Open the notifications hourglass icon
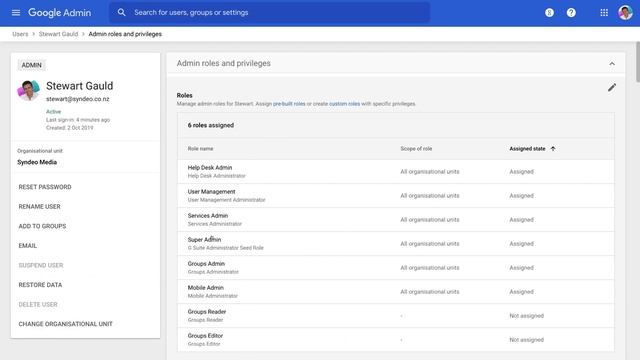640x360 pixels. click(x=549, y=13)
